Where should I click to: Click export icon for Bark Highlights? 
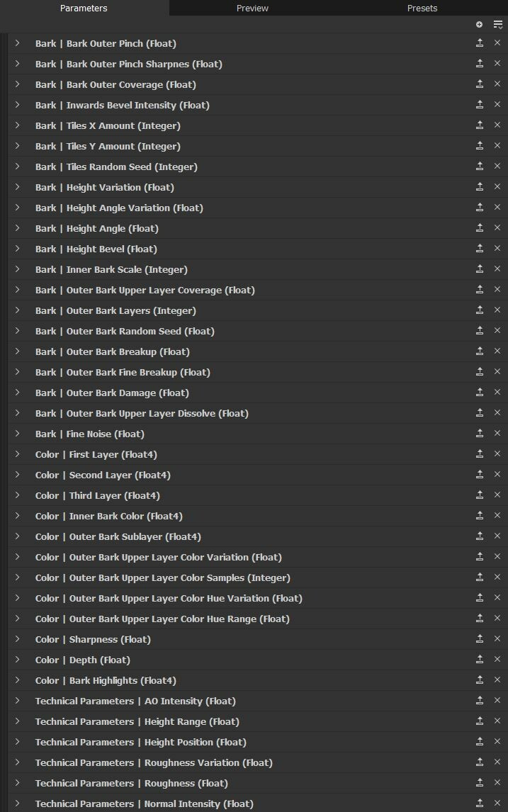point(480,680)
